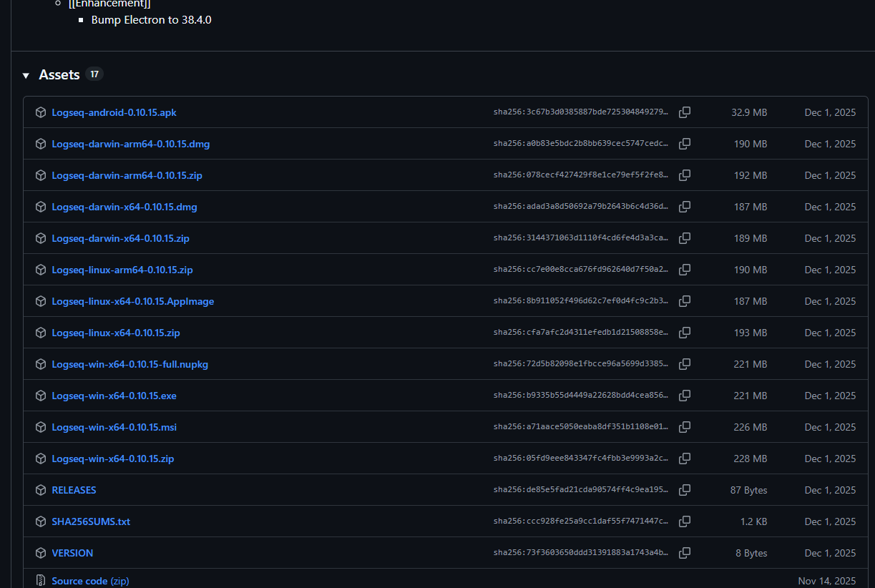875x588 pixels.
Task: Collapse the Assets section triangle
Action: click(26, 75)
